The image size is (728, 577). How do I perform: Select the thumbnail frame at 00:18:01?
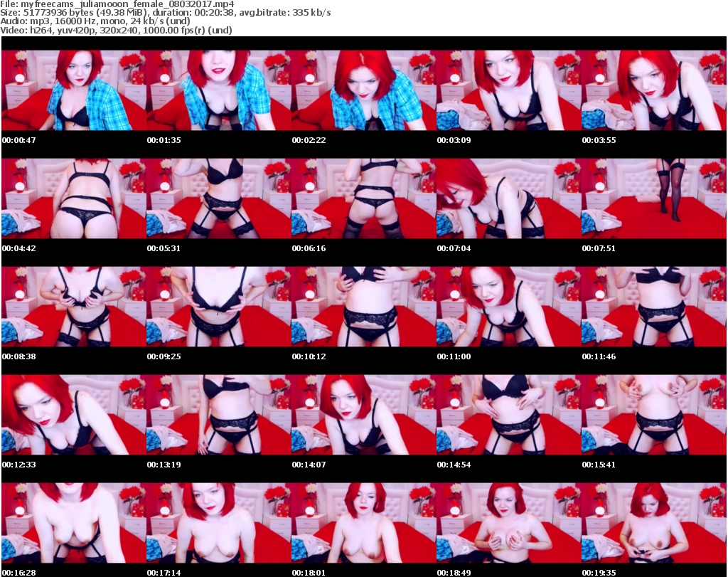[364, 523]
